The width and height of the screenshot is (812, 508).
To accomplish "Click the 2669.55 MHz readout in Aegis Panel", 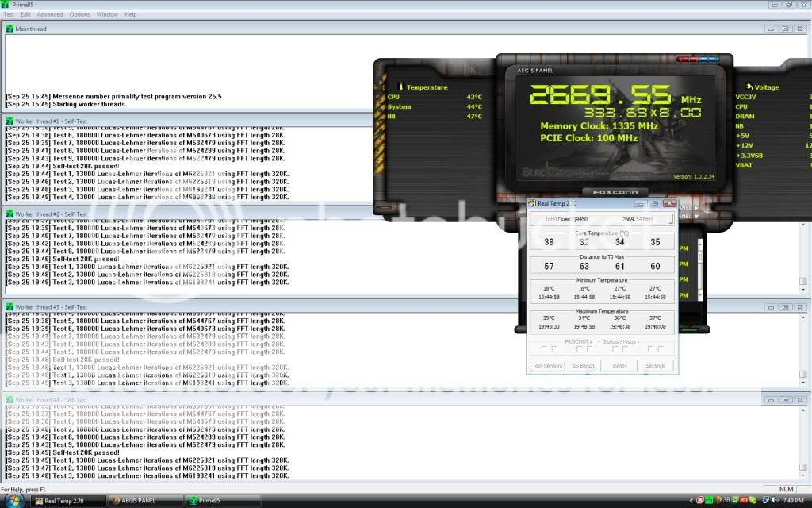I will tap(615, 95).
